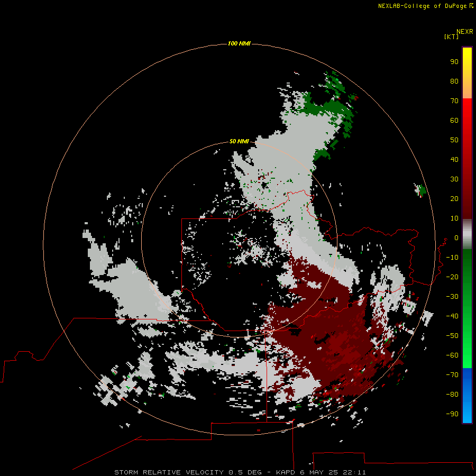
Task: Click the KT units label above color scale
Action: coord(452,36)
